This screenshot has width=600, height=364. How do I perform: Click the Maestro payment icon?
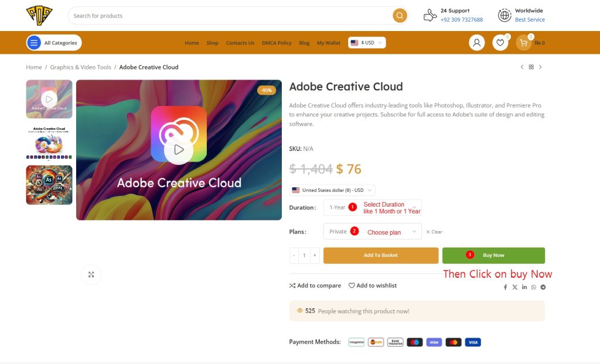pos(414,342)
